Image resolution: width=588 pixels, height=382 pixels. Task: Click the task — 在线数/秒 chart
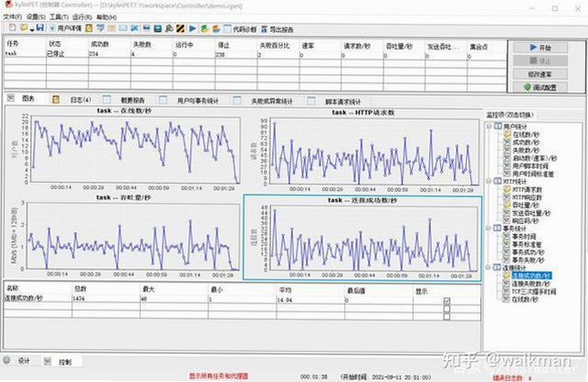[x=123, y=148]
